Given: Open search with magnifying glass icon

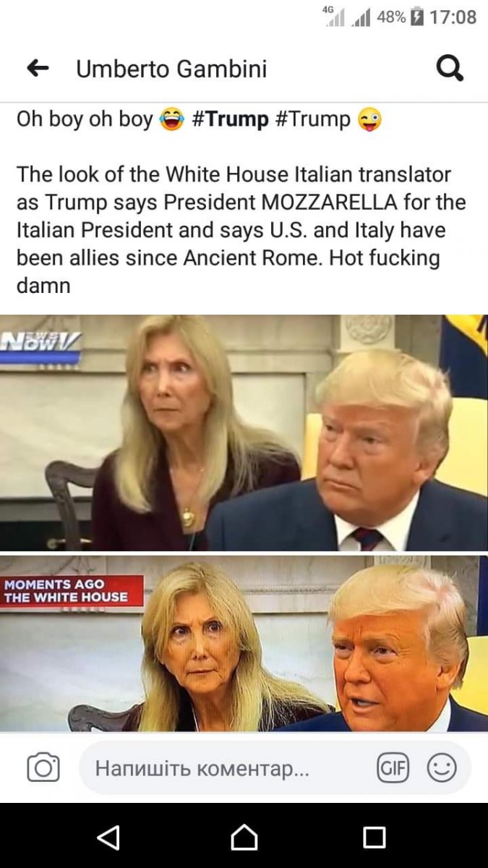Looking at the screenshot, I should pos(450,69).
